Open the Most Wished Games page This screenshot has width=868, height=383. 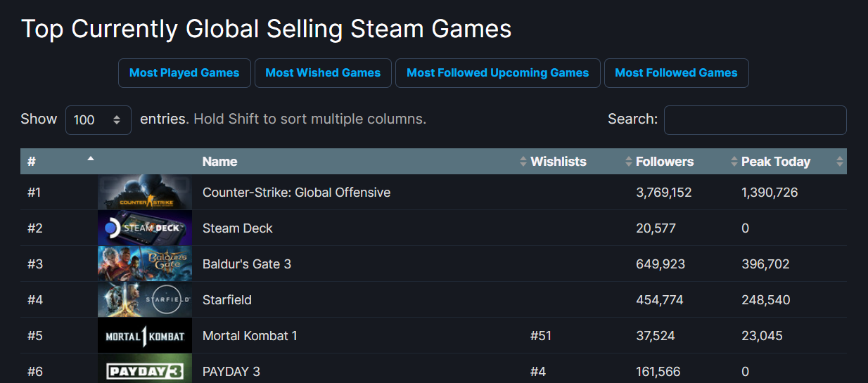(x=323, y=73)
